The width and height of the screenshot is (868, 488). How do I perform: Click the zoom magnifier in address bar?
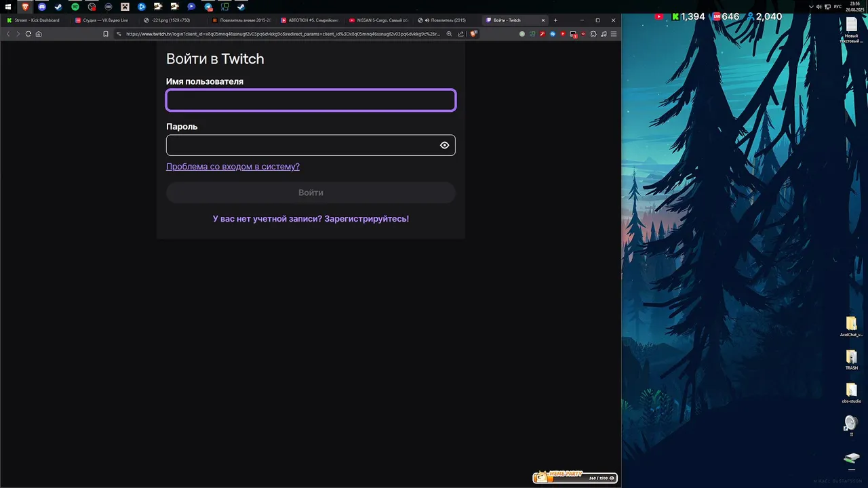[x=449, y=34]
